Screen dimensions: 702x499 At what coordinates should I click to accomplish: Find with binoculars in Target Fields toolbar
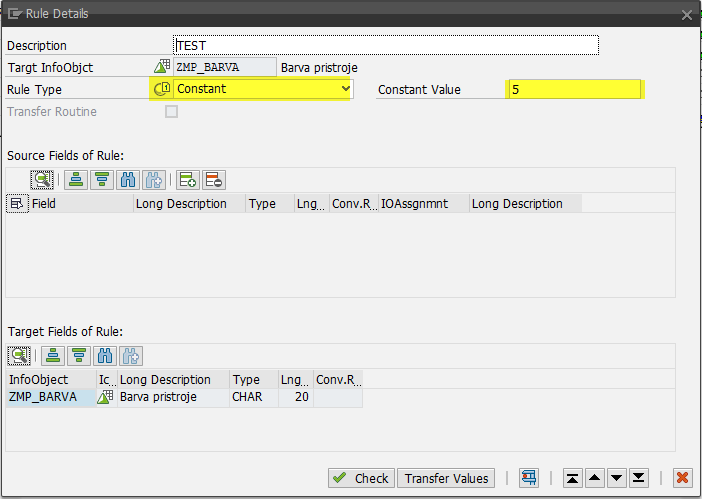(105, 356)
